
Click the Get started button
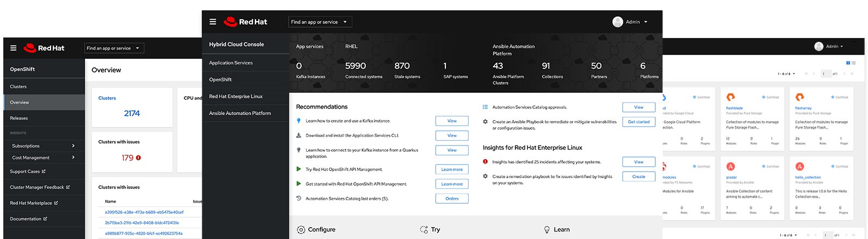point(639,122)
